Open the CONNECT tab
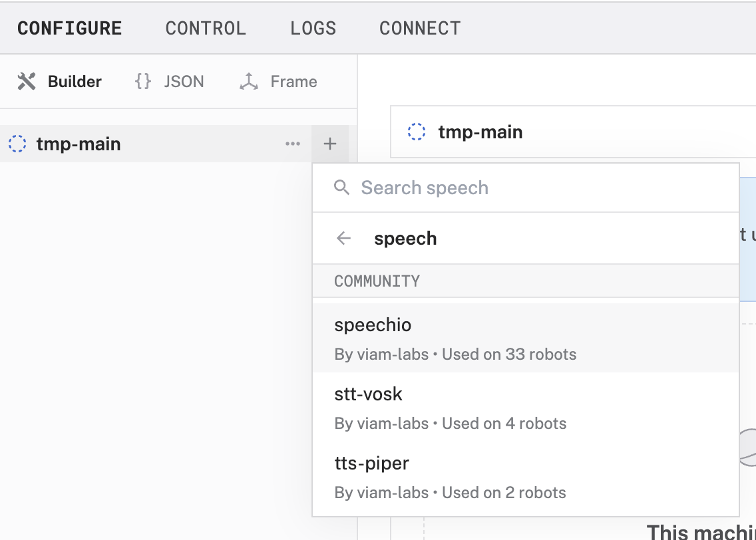756x540 pixels. tap(420, 29)
